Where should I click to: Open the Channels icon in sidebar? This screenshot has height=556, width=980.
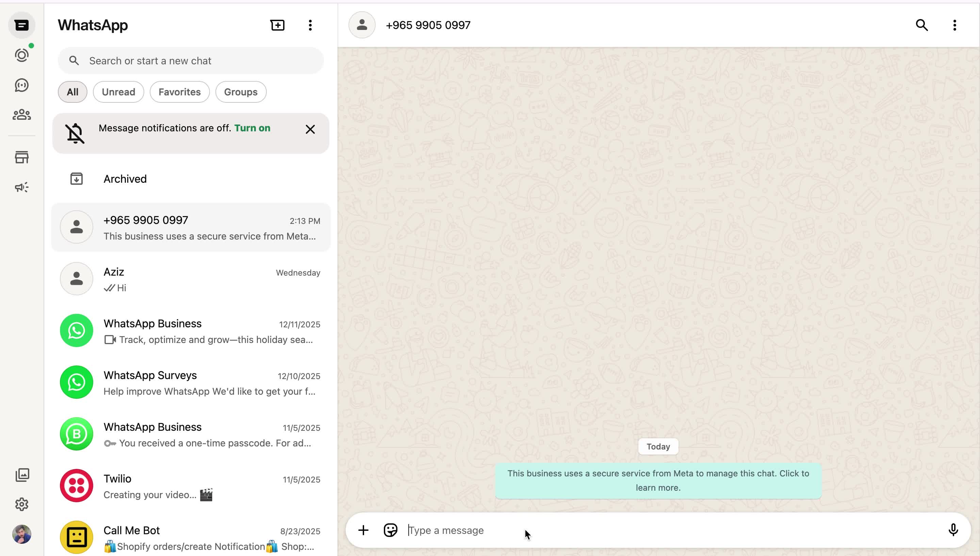[22, 85]
